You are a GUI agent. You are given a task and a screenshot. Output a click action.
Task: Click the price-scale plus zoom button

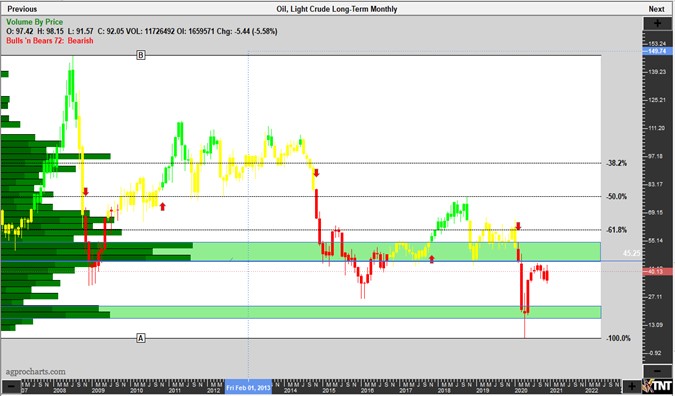pyautogui.click(x=657, y=24)
